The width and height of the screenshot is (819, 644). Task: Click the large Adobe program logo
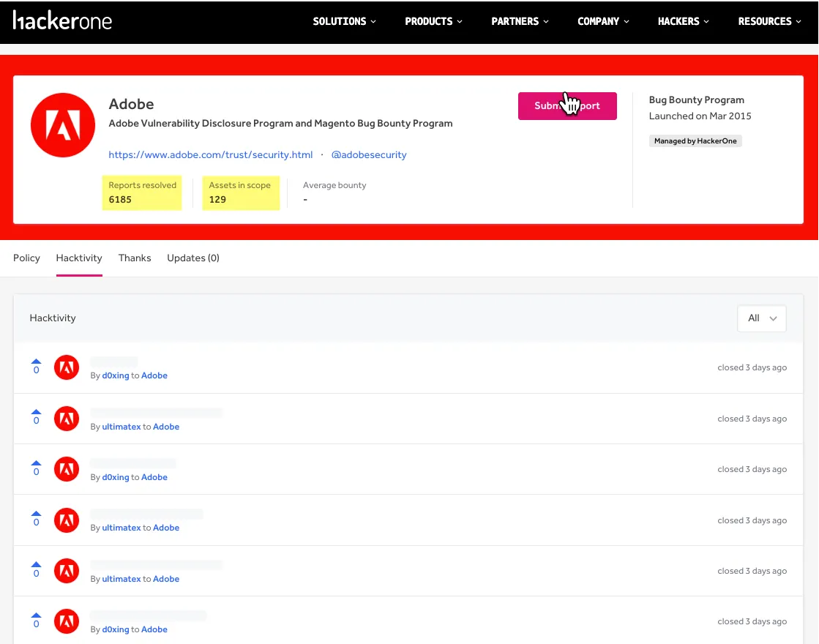[x=63, y=125]
